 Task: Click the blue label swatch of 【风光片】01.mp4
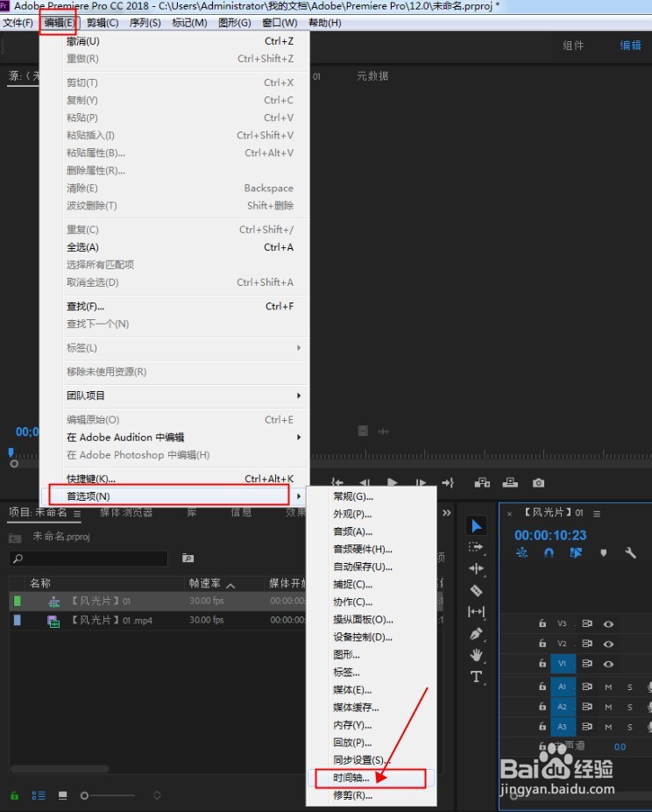pos(17,620)
